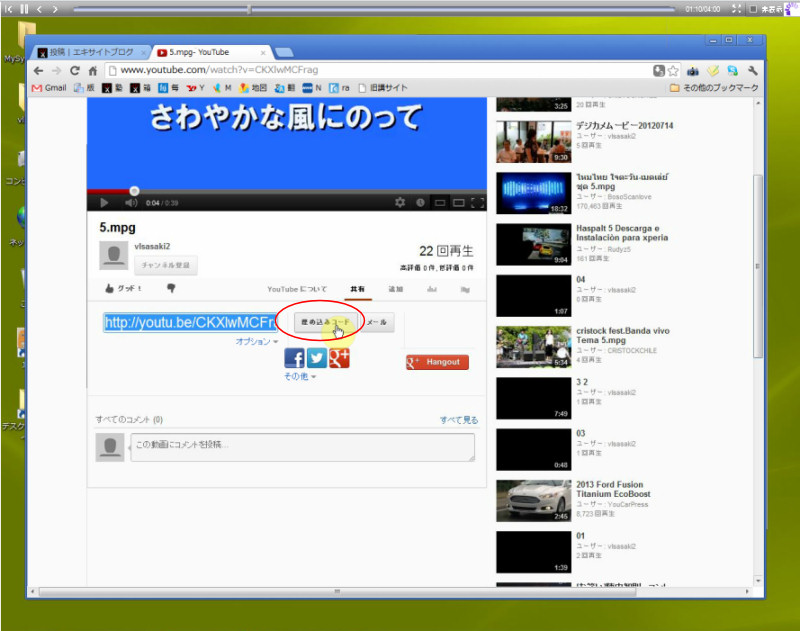Play the YouTube video
The width and height of the screenshot is (800, 631).
[104, 203]
